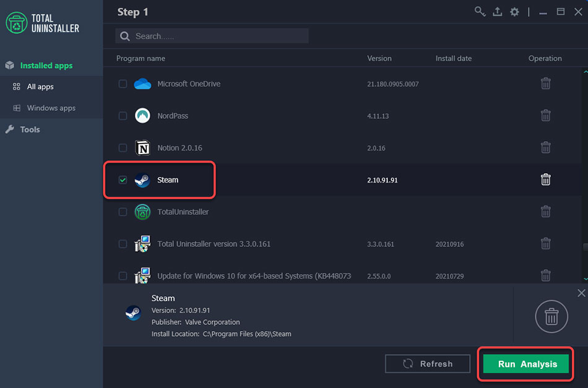588x388 pixels.
Task: Sort by Install date column header
Action: click(x=453, y=59)
